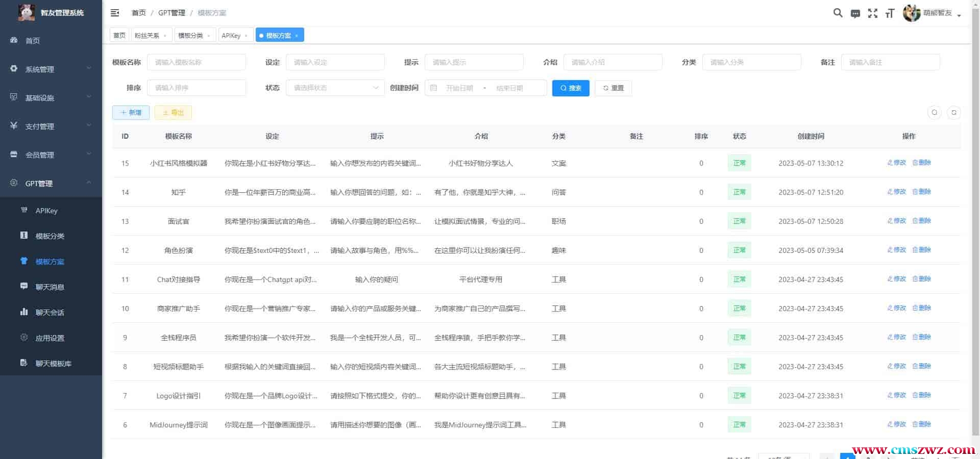Click 修改 for the 知乎 row
The height and width of the screenshot is (459, 980).
[x=897, y=192]
